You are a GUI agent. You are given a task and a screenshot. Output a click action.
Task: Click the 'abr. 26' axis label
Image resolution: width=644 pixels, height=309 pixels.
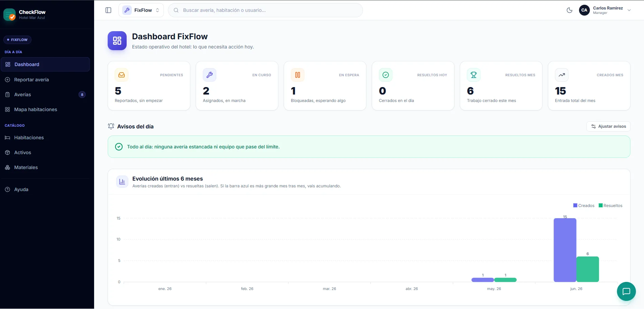click(412, 289)
